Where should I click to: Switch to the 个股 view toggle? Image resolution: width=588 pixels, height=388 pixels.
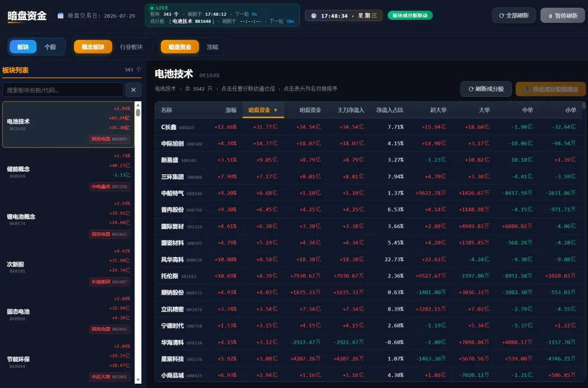tap(50, 47)
